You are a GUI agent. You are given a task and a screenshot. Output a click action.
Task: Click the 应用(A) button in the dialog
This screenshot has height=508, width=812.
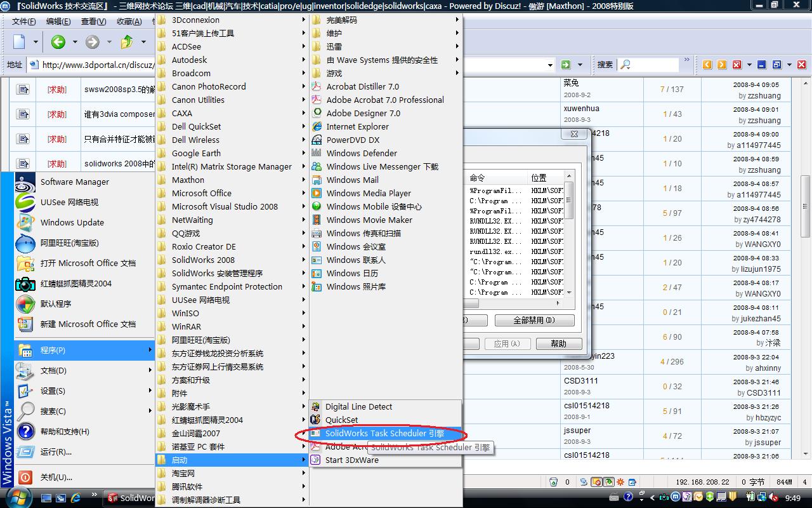506,344
